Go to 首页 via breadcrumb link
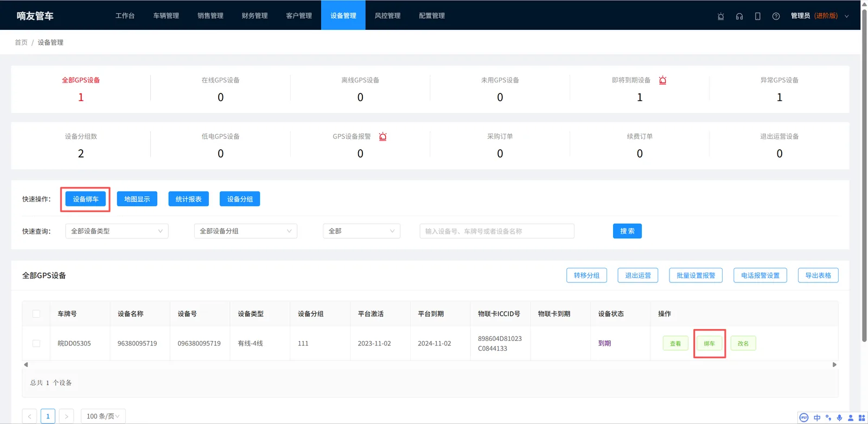 click(21, 42)
